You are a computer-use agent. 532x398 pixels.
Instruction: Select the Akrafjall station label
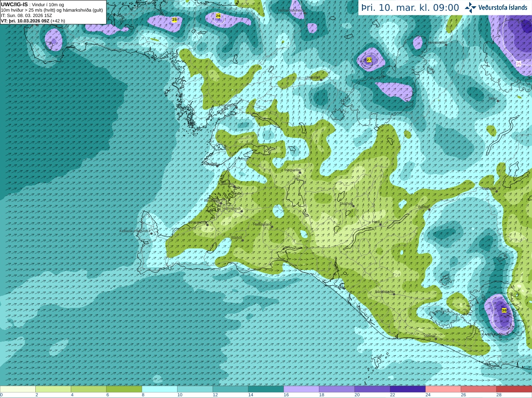211,164
